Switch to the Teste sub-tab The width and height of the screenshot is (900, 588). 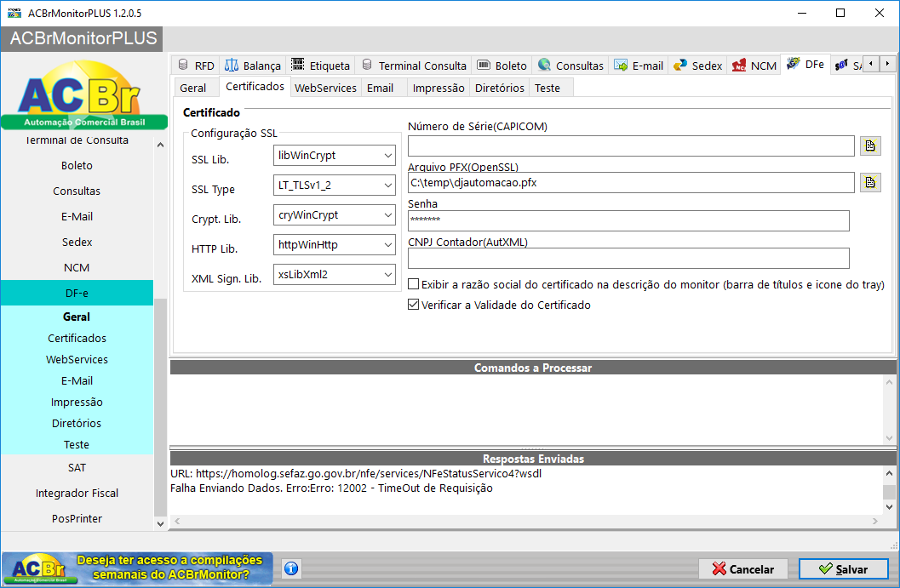(x=547, y=88)
